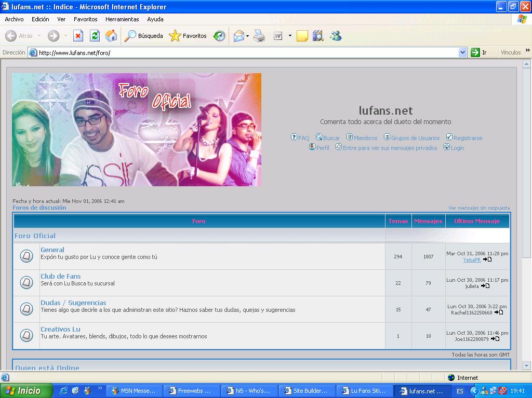
Task: Open Búsqueda search magnifier button
Action: pyautogui.click(x=143, y=36)
